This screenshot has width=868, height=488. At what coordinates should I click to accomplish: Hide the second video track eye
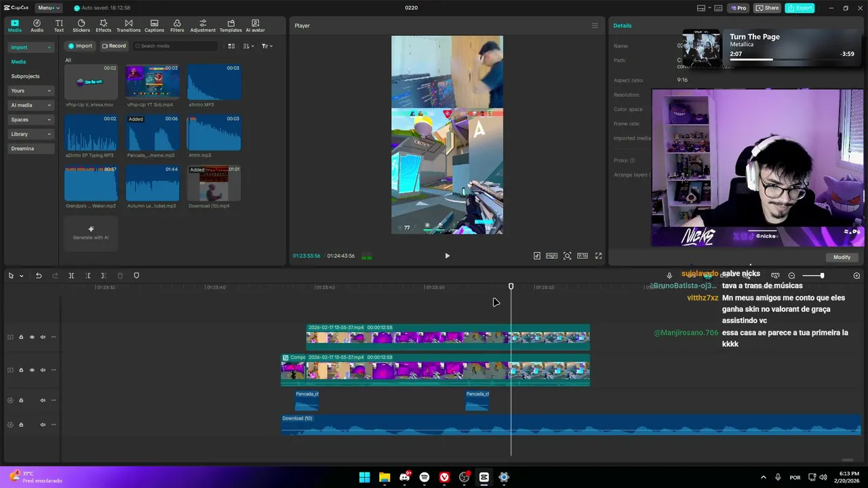(x=32, y=370)
